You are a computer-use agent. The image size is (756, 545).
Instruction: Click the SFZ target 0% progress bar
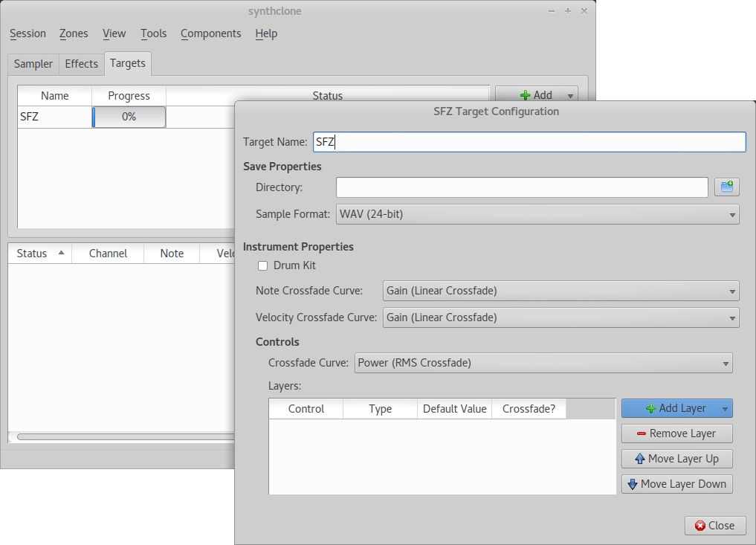click(129, 117)
